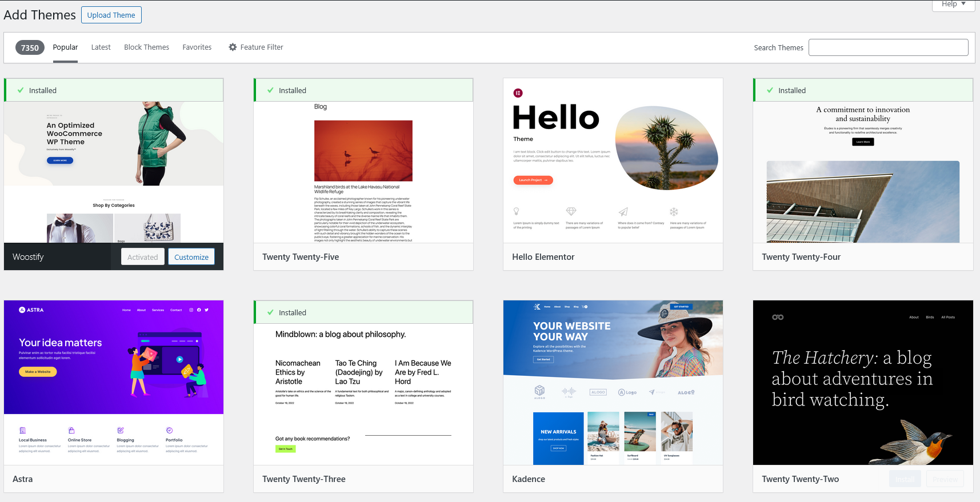Screen dimensions: 980x502
Task: Focus the Search Themes input field
Action: [889, 47]
